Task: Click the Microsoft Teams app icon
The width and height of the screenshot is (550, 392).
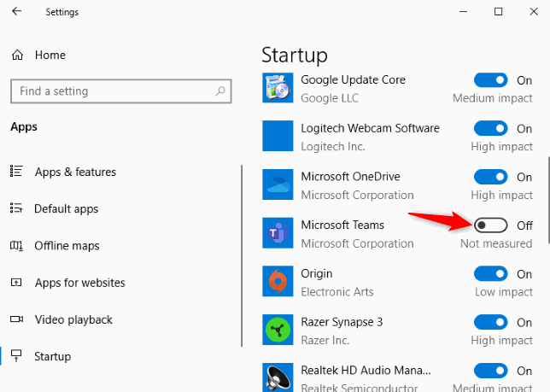Action: point(277,232)
